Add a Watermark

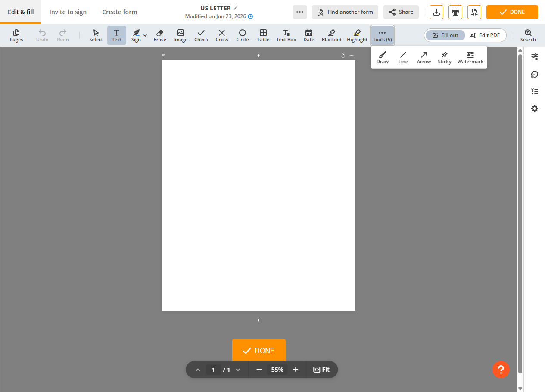point(470,58)
